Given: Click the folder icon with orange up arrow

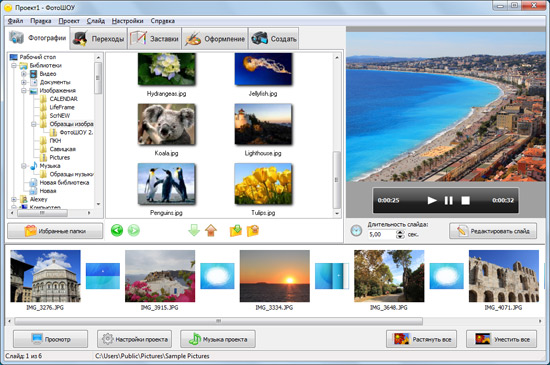Looking at the screenshot, I should coord(253,231).
